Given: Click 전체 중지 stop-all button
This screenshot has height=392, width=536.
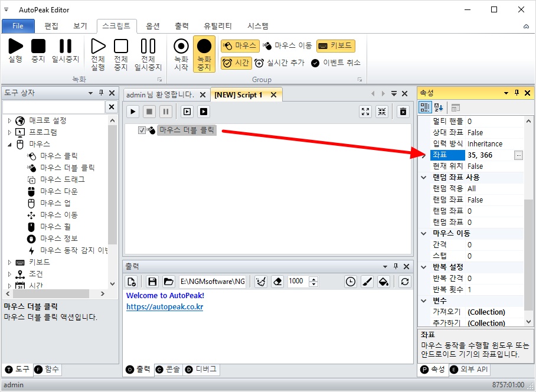Looking at the screenshot, I should click(x=121, y=54).
